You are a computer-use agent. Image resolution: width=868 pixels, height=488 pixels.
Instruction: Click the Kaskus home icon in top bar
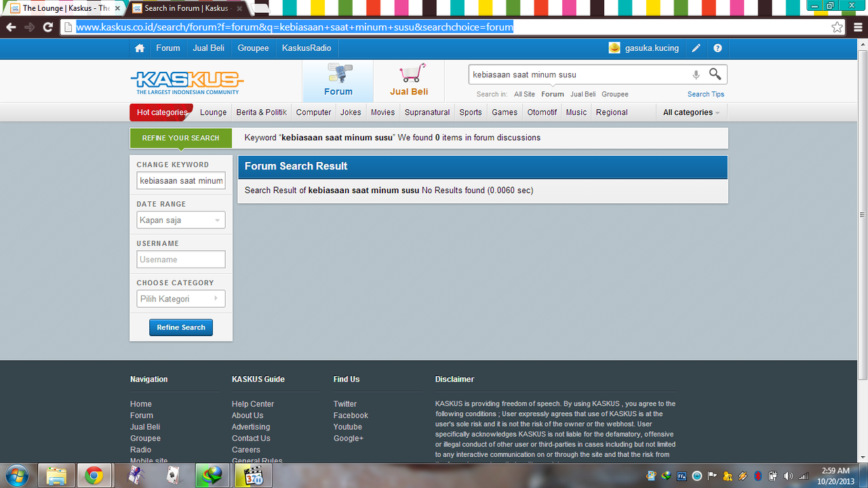pos(140,48)
